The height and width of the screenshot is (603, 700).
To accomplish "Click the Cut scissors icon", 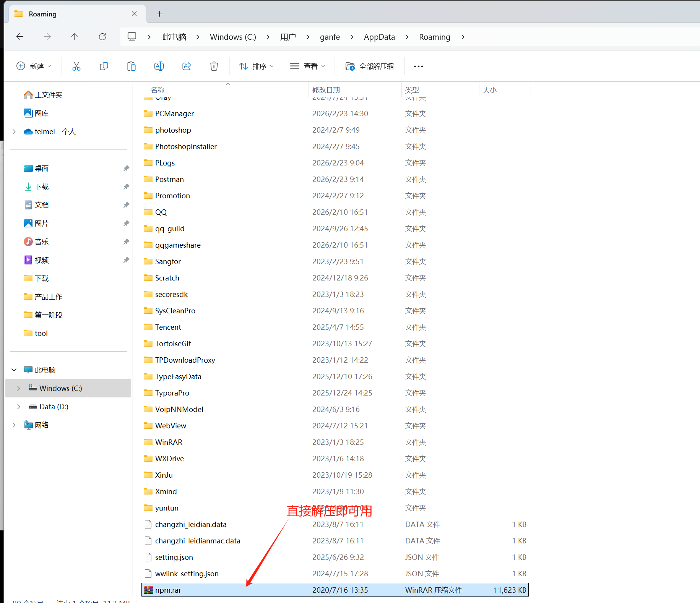I will pyautogui.click(x=76, y=66).
